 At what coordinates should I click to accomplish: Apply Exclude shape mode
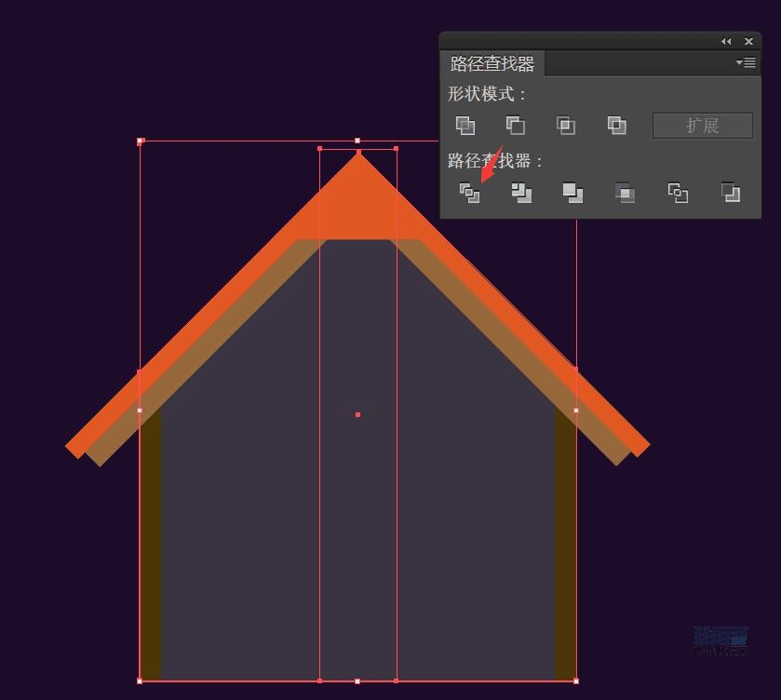click(x=615, y=125)
